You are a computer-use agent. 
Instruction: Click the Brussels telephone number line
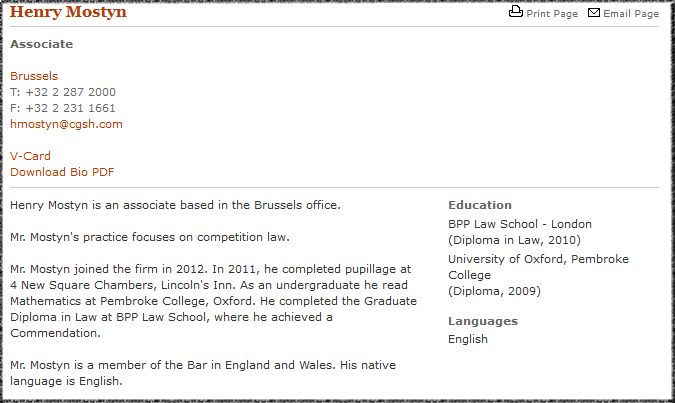coord(63,92)
